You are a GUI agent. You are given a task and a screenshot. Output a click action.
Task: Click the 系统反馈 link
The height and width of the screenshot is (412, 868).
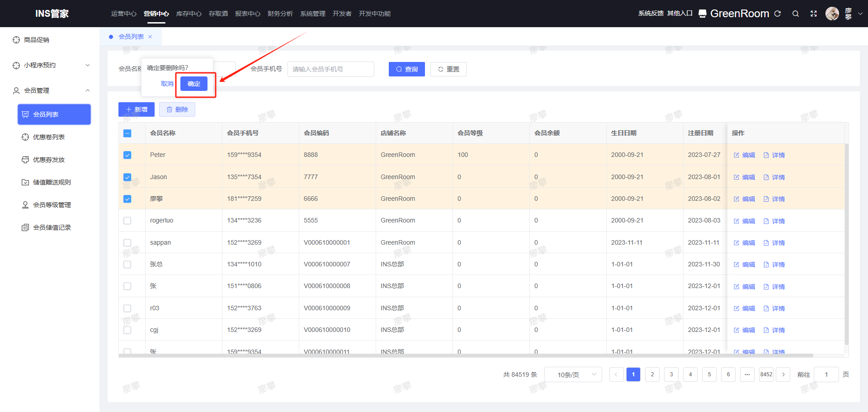651,14
